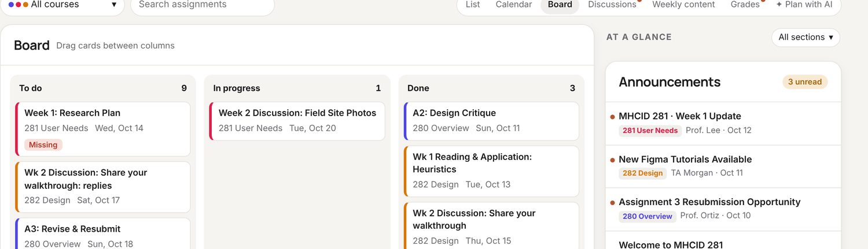Open the Discussions tab

(612, 5)
